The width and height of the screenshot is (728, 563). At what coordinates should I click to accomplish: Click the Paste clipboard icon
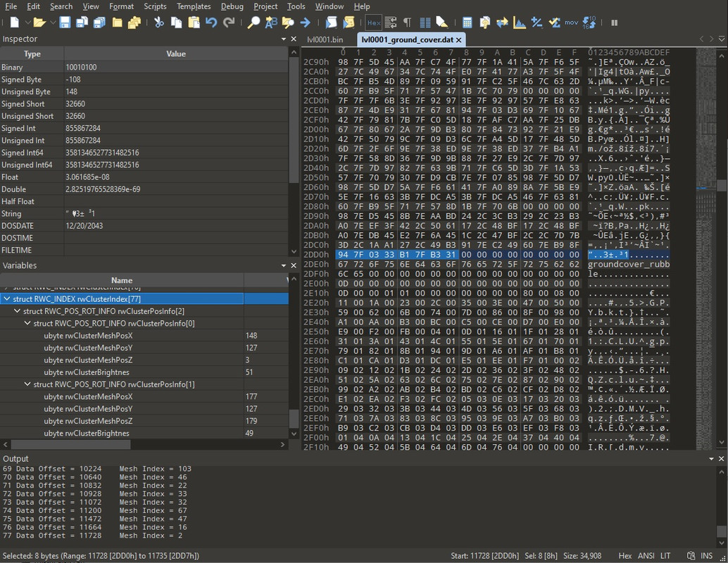[x=194, y=23]
